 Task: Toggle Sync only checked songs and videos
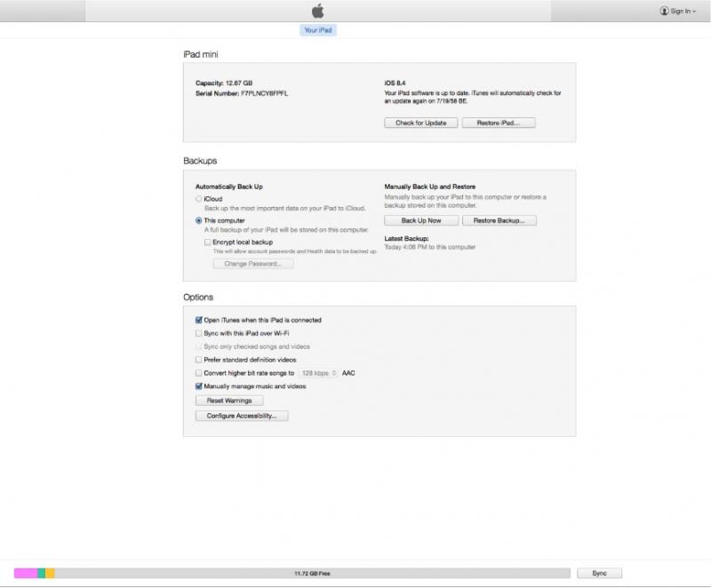click(198, 346)
